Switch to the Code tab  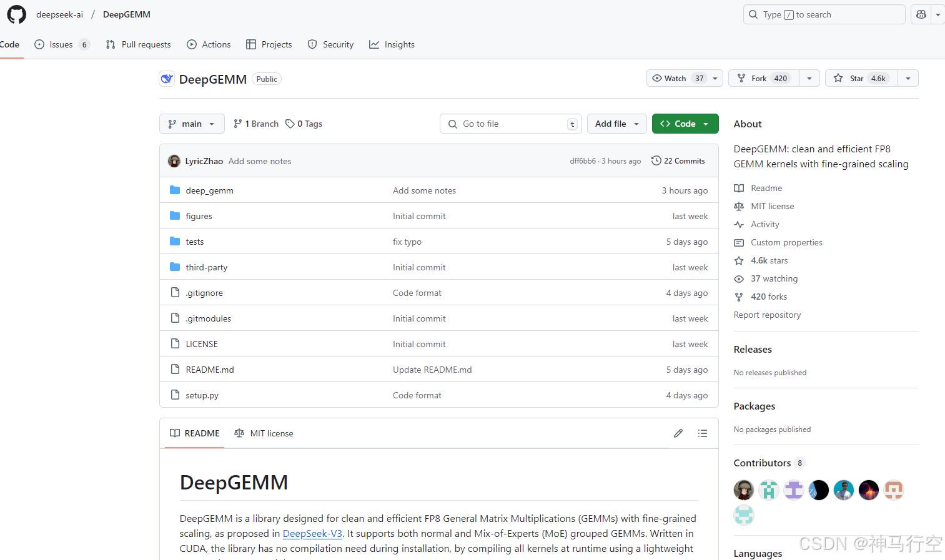click(x=9, y=44)
